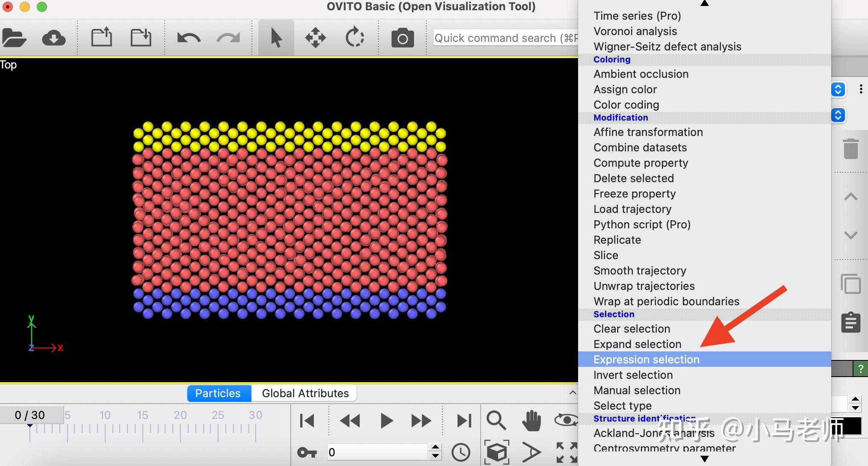
Task: Toggle maximize active viewport icon
Action: click(x=567, y=452)
